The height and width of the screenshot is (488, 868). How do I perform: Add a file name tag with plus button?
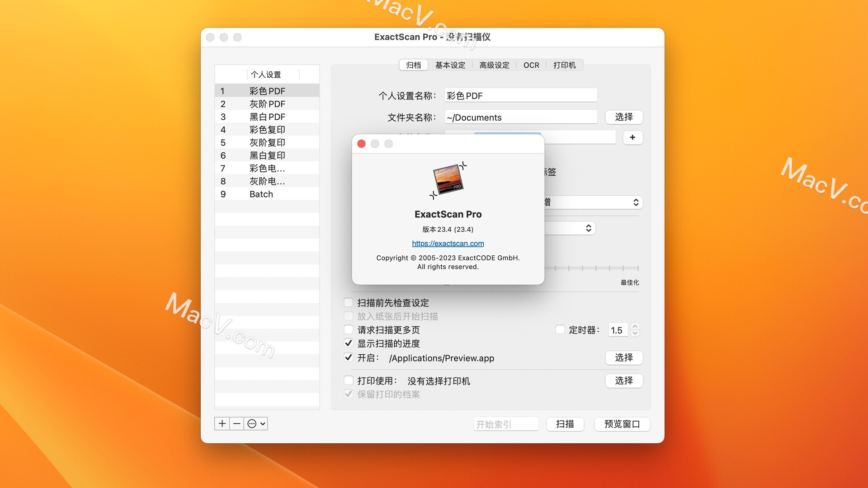(x=632, y=137)
